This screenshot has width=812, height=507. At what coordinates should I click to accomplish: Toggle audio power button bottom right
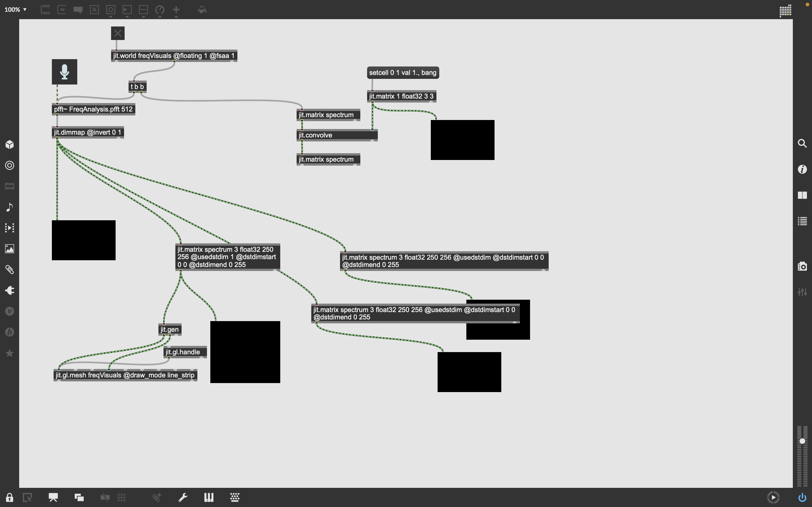click(802, 497)
